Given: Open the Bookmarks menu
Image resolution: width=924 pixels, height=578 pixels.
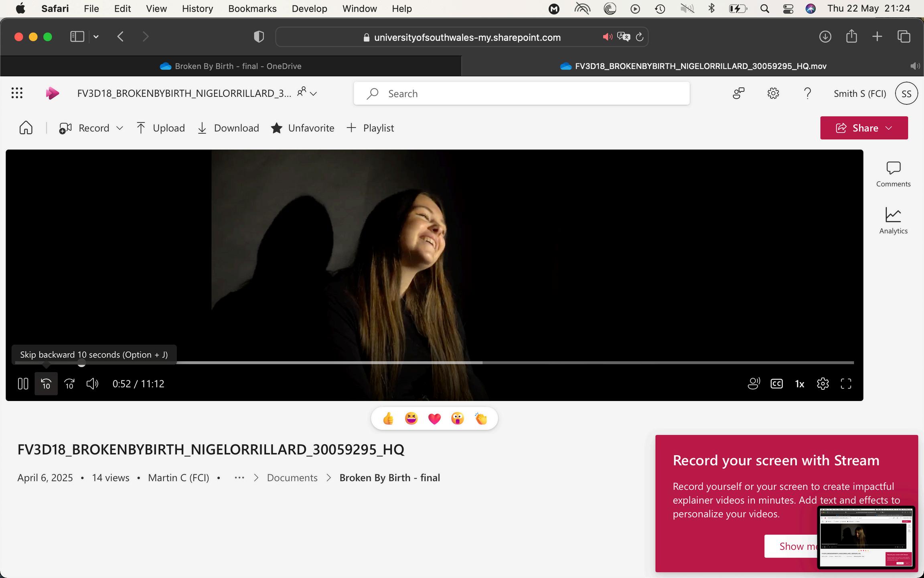Looking at the screenshot, I should click(252, 8).
